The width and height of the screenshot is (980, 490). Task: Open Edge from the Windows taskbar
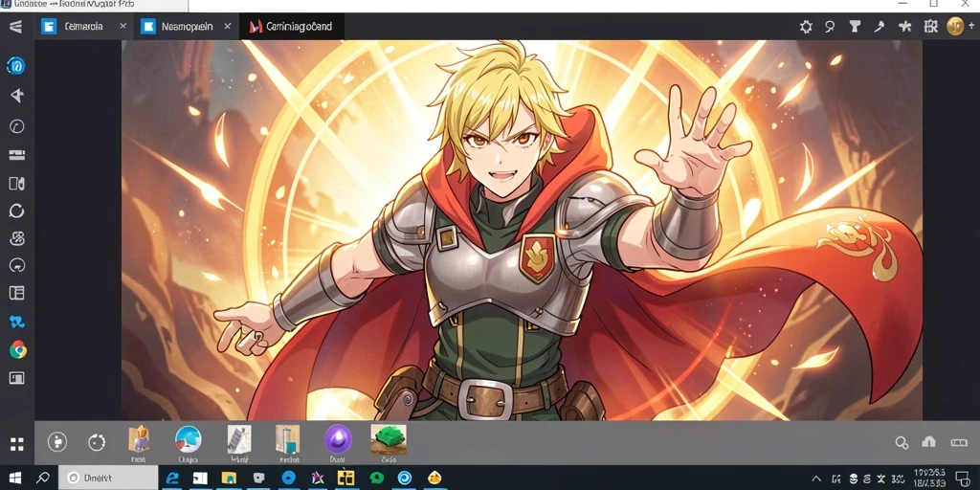coord(170,479)
